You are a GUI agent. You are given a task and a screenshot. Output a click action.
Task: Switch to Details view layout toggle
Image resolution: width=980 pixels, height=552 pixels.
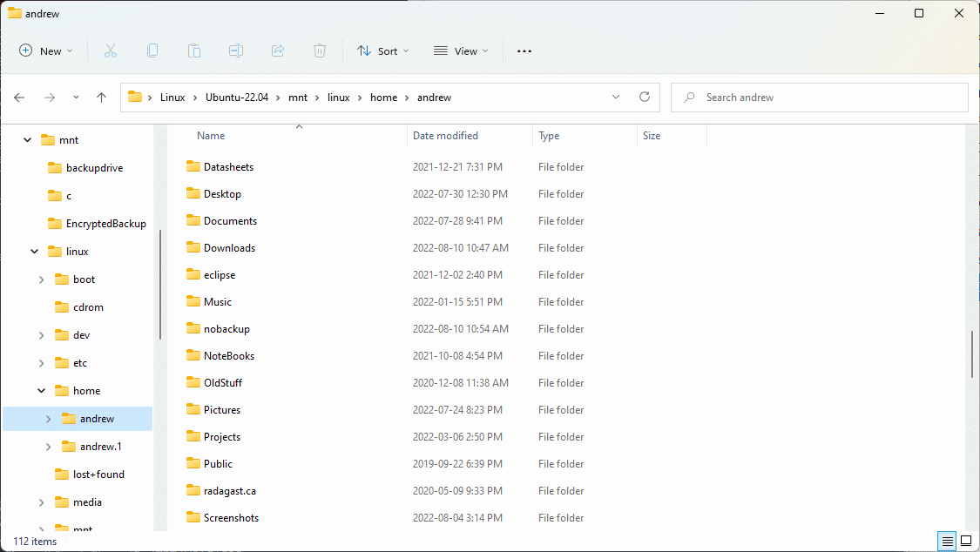(948, 541)
